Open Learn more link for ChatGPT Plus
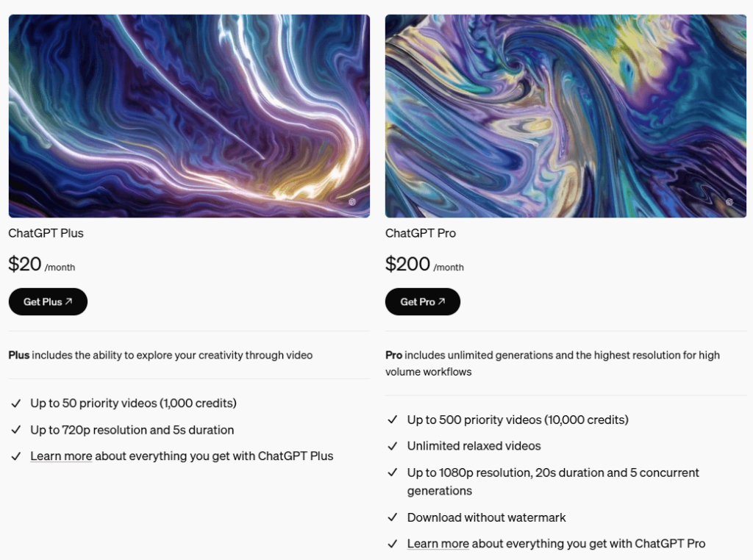 point(61,456)
